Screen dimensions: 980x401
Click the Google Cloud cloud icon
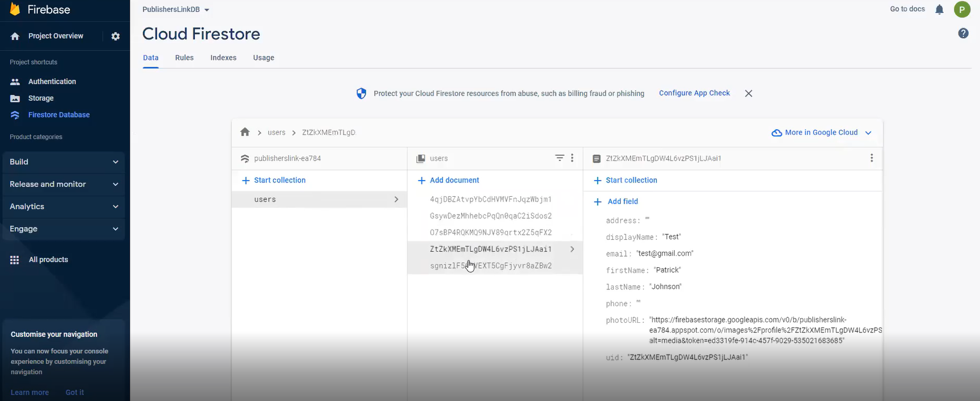[776, 133]
